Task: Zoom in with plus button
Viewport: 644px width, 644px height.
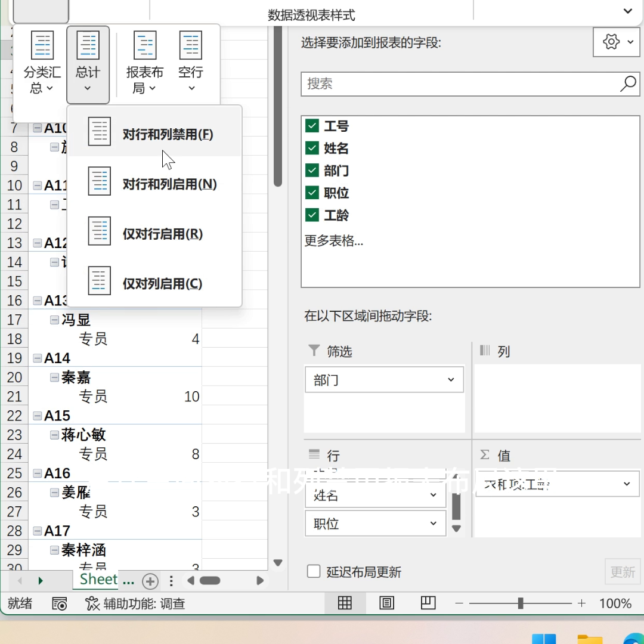Action: [x=581, y=603]
